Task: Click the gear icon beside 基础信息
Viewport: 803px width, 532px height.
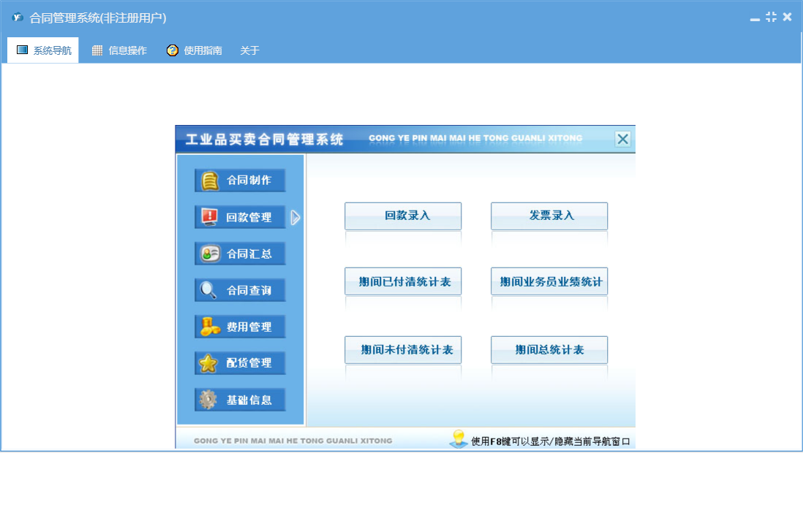Action: tap(208, 400)
